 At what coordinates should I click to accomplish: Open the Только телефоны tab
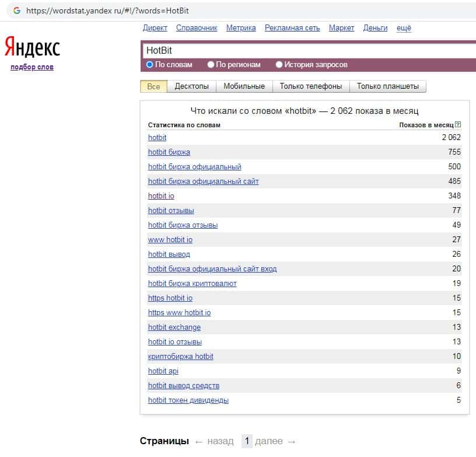(x=310, y=86)
